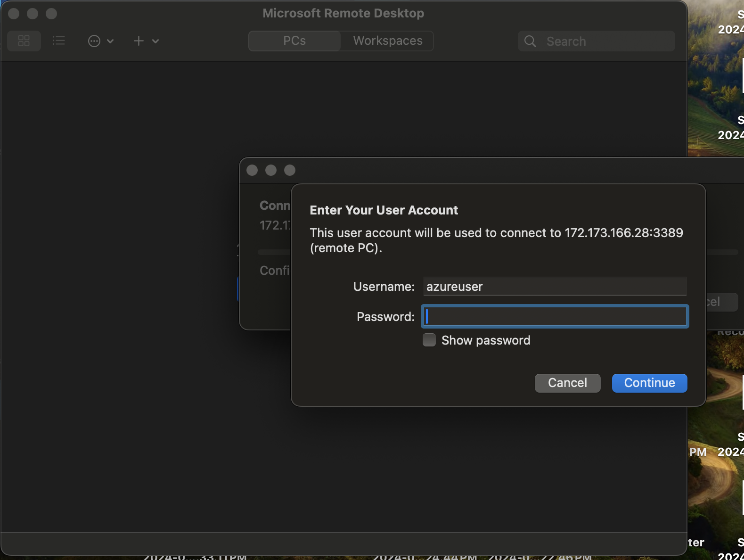
Task: Zoom the Microsoft Remote Desktop main window
Action: coord(51,14)
